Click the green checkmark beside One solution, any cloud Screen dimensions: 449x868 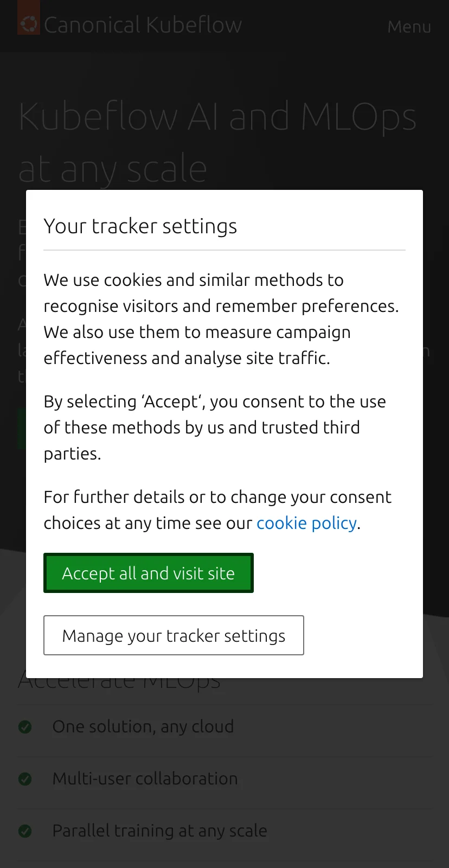tap(25, 727)
